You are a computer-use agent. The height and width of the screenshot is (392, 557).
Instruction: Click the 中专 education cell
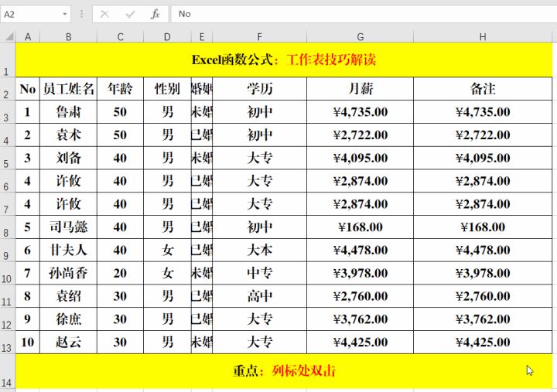(260, 274)
